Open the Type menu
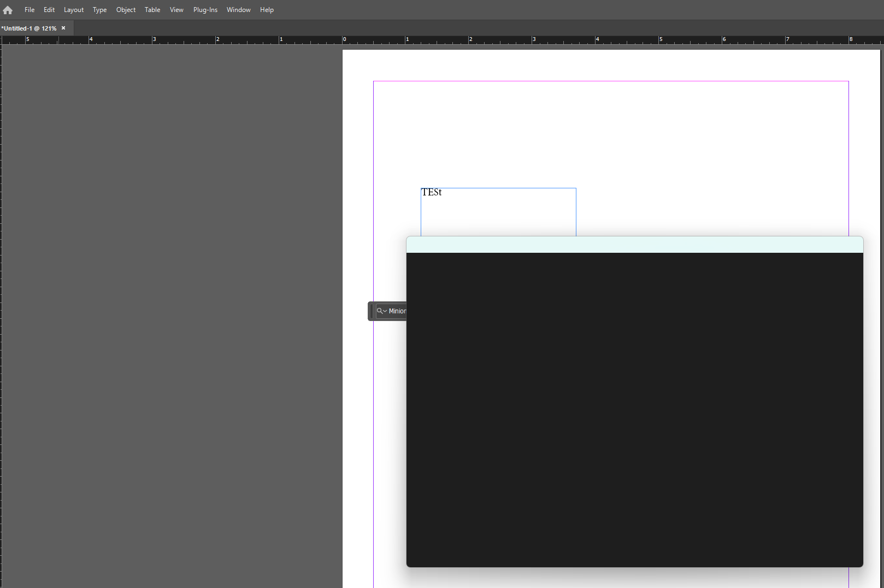The width and height of the screenshot is (884, 588). tap(99, 9)
